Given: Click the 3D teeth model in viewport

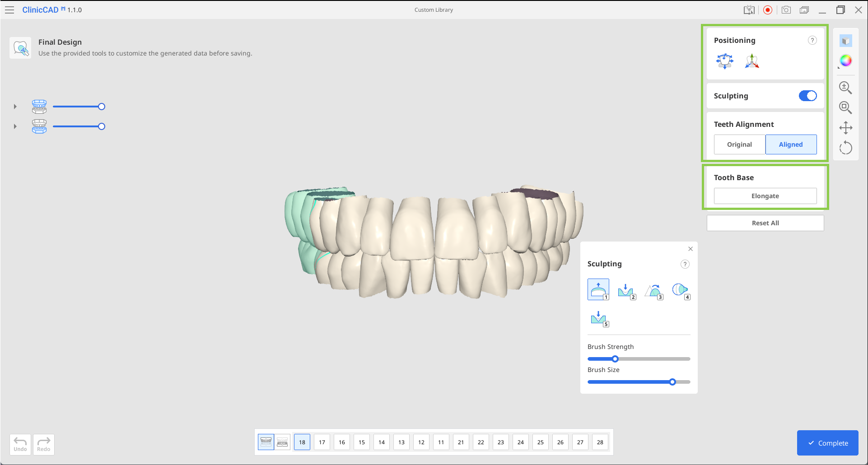Looking at the screenshot, I should (x=434, y=242).
